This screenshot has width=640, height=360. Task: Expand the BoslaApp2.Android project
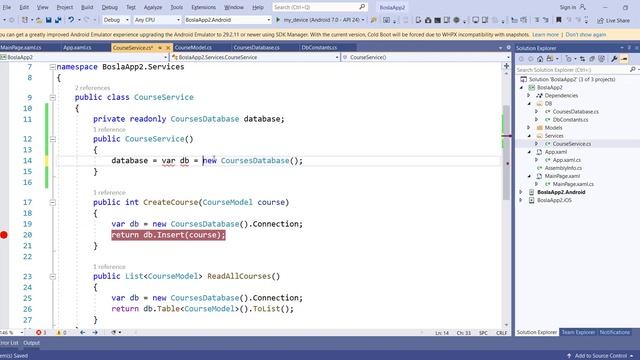(521, 192)
